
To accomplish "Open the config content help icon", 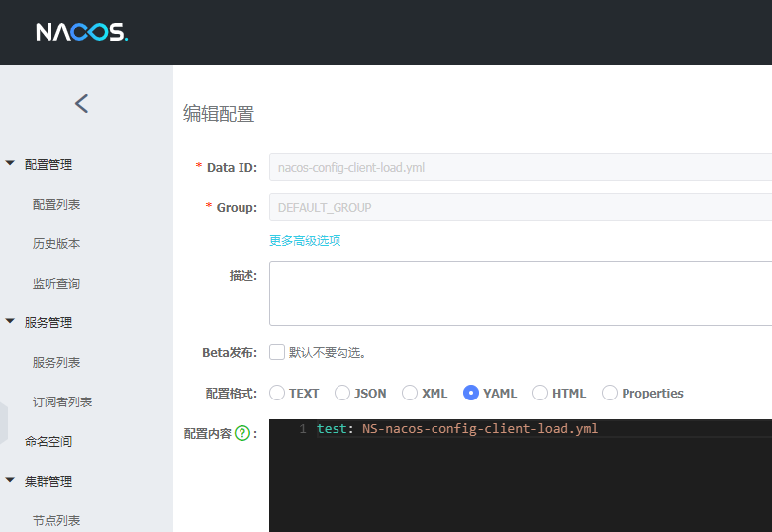I will pos(242,433).
